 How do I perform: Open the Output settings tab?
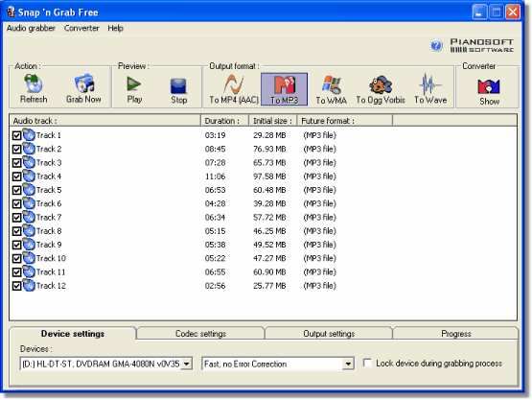coord(329,334)
